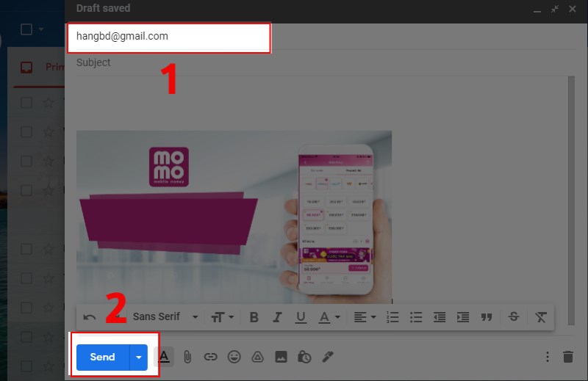588x381 pixels.
Task: Tick the select-all checkbox in inbox toolbar
Action: pos(26,29)
